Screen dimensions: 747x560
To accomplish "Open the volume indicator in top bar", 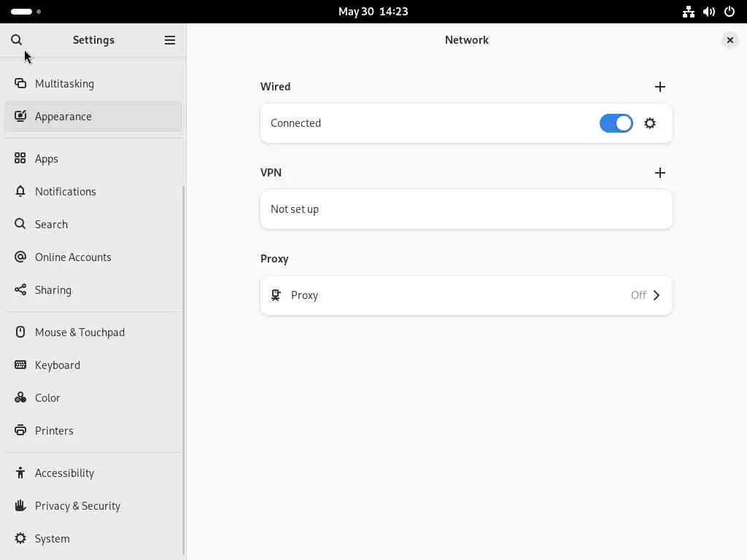I will point(709,12).
